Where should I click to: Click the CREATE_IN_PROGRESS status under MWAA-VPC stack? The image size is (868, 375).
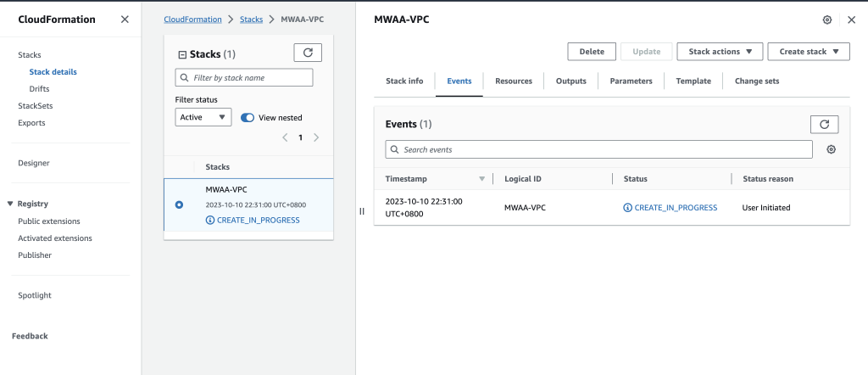click(258, 220)
